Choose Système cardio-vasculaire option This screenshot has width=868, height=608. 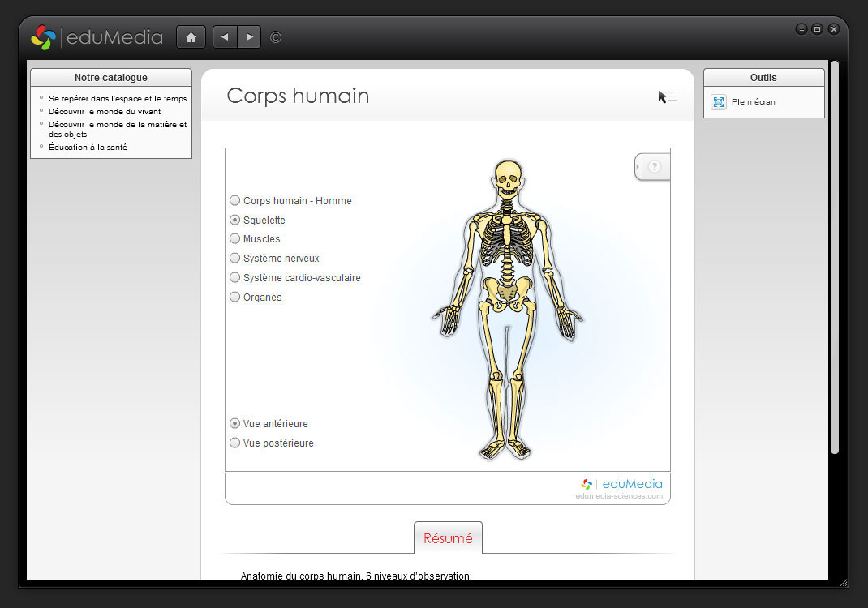[x=235, y=278]
